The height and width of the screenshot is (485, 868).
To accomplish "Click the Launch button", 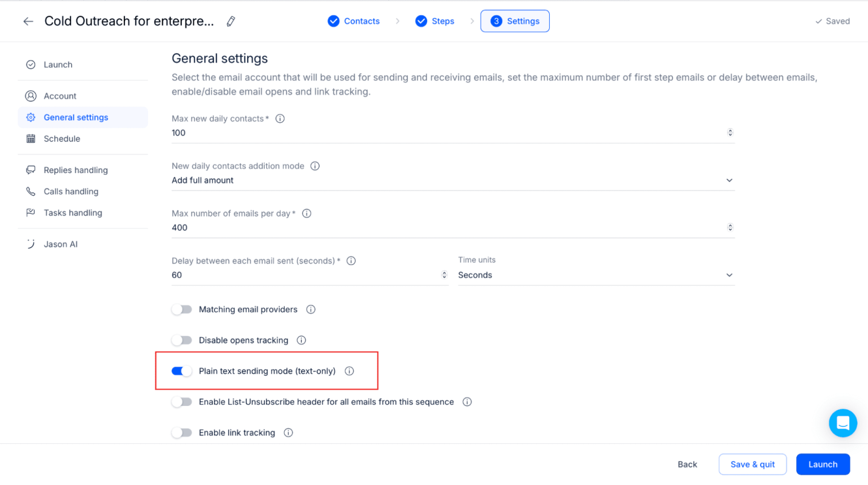I will pyautogui.click(x=823, y=464).
